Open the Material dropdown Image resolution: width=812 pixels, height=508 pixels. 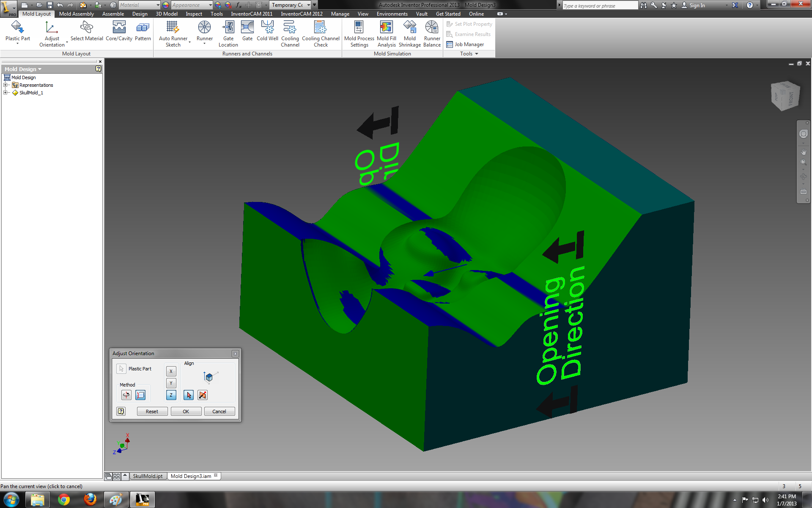pyautogui.click(x=158, y=5)
